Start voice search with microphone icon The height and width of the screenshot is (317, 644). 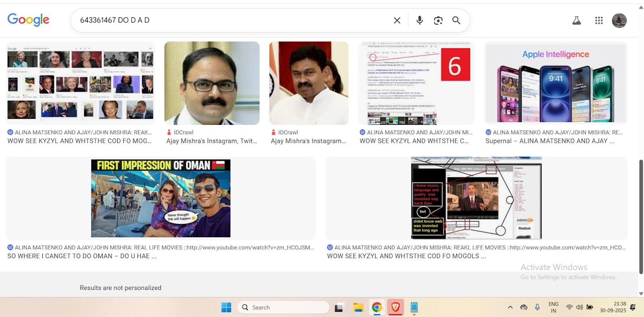pyautogui.click(x=419, y=21)
